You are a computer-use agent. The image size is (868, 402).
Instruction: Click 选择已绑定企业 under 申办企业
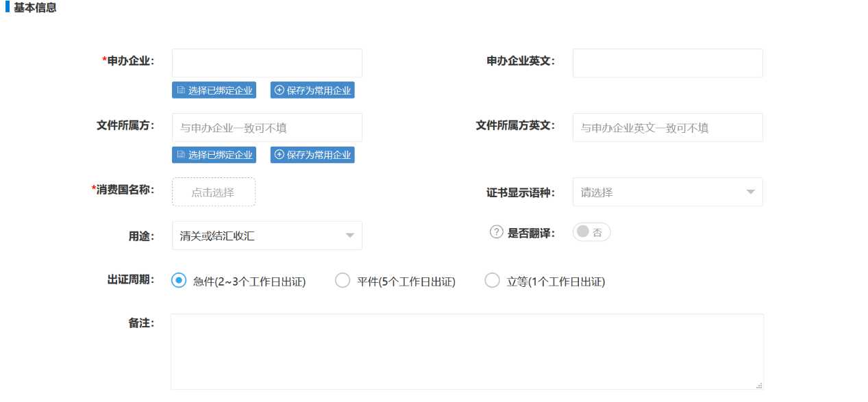point(214,90)
